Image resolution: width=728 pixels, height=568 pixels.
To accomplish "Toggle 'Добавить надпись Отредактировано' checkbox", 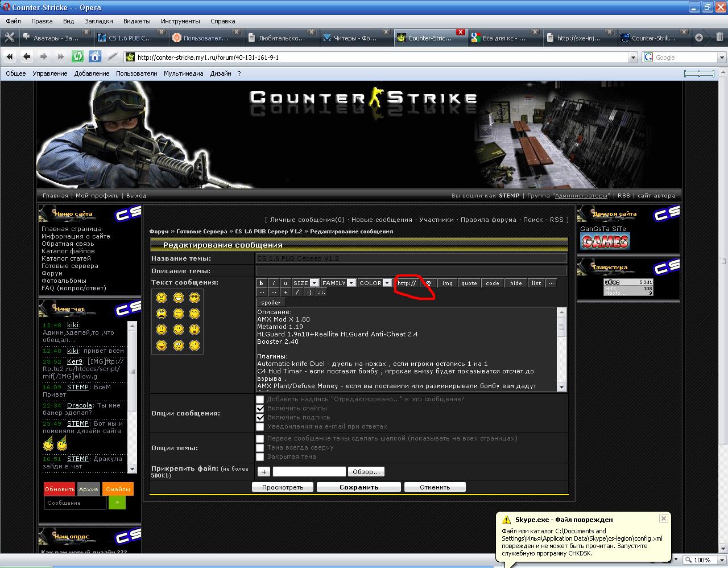I will point(260,400).
